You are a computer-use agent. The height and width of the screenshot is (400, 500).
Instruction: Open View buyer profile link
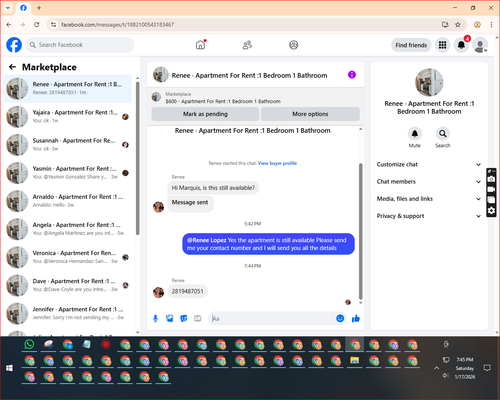[277, 163]
